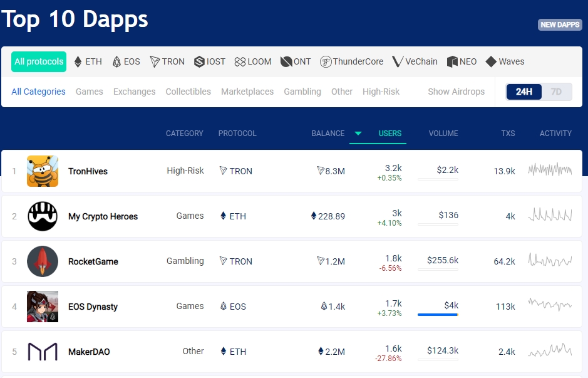The image size is (588, 378).
Task: Sort by the VOLUME column
Action: click(443, 134)
